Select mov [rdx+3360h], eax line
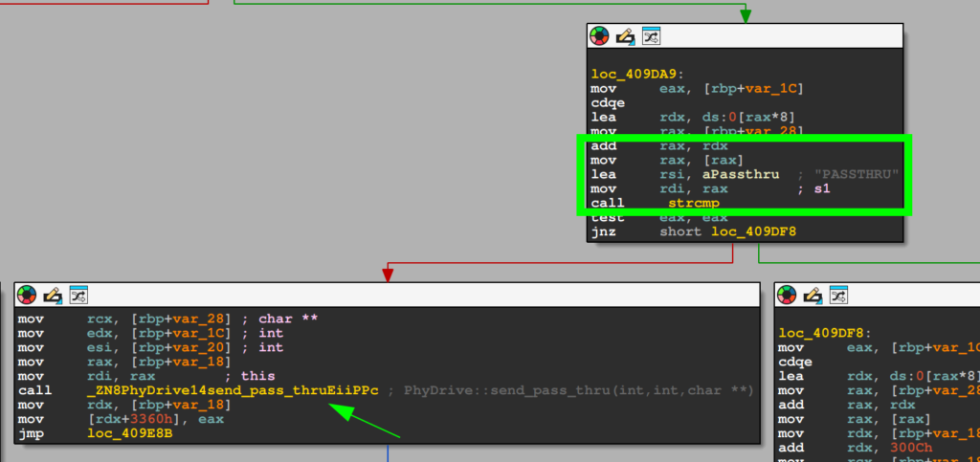This screenshot has width=980, height=462. [121, 419]
